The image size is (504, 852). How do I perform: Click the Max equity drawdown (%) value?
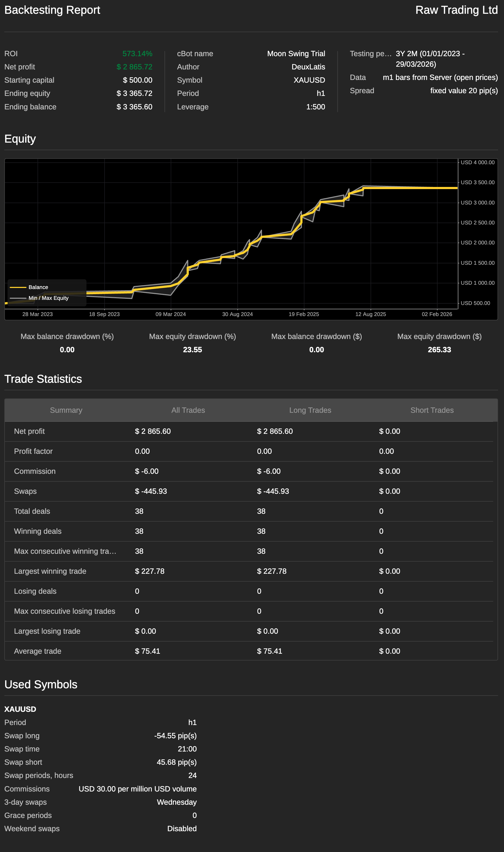(x=192, y=350)
